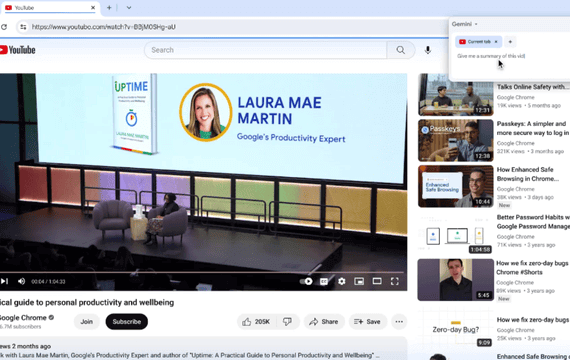The height and width of the screenshot is (360, 570).
Task: Click the search magnifier button
Action: 401,50
